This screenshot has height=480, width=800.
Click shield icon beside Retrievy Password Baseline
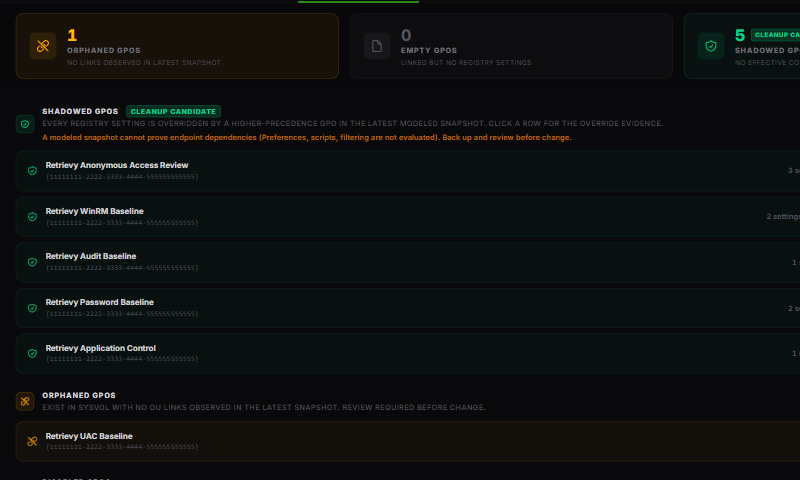click(32, 308)
